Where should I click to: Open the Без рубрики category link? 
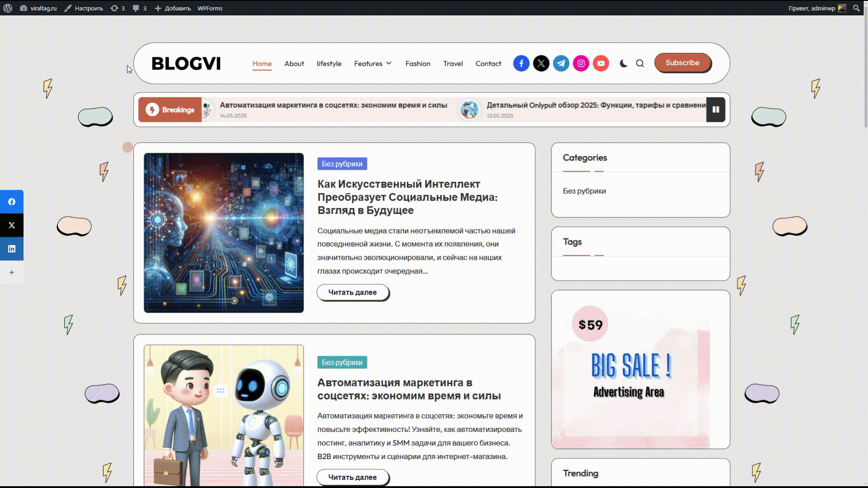tap(584, 191)
